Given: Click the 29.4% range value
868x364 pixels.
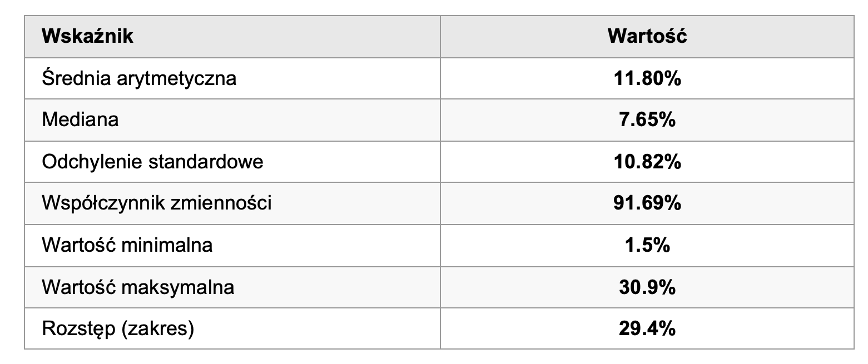Looking at the screenshot, I should tap(647, 329).
